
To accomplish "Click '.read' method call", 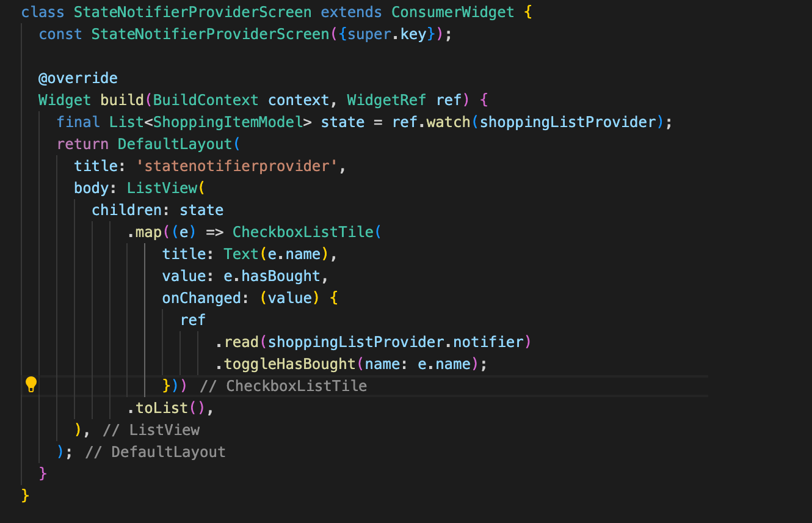I will (x=237, y=342).
